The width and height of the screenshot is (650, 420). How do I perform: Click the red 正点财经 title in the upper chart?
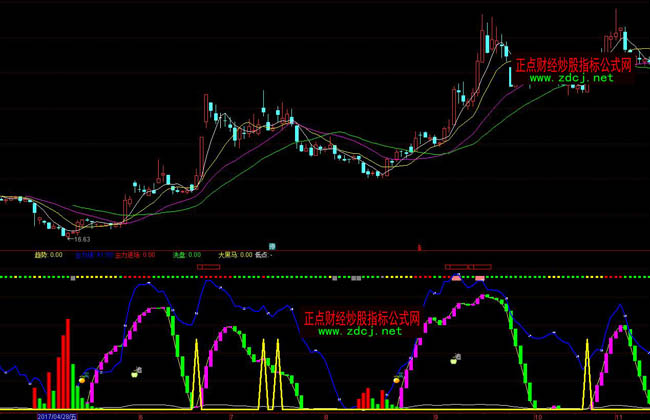pos(574,64)
